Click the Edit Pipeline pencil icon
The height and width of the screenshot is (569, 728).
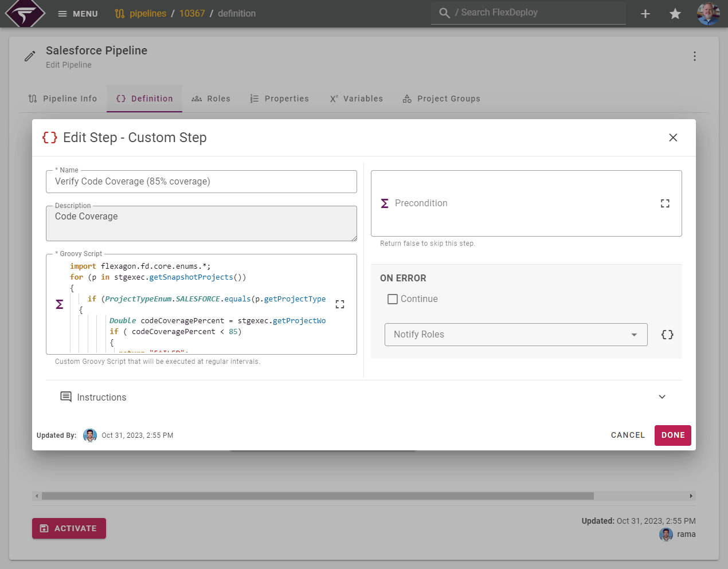pyautogui.click(x=30, y=56)
